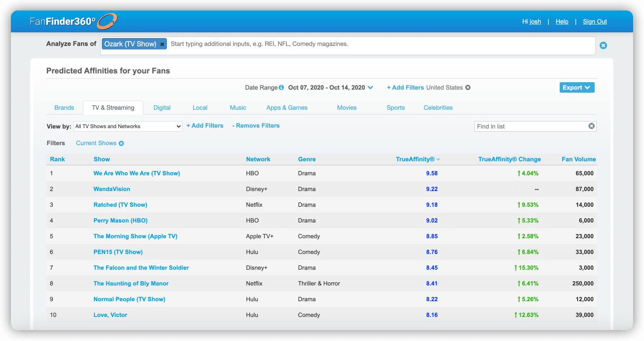The image size is (644, 341).
Task: Go to the Music tab
Action: coord(238,108)
